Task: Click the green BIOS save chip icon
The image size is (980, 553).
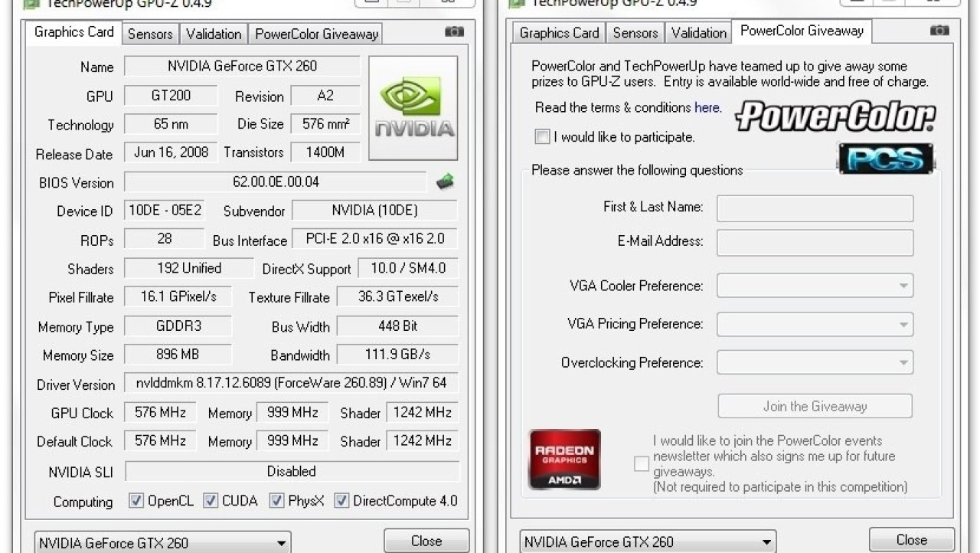Action: [x=445, y=182]
